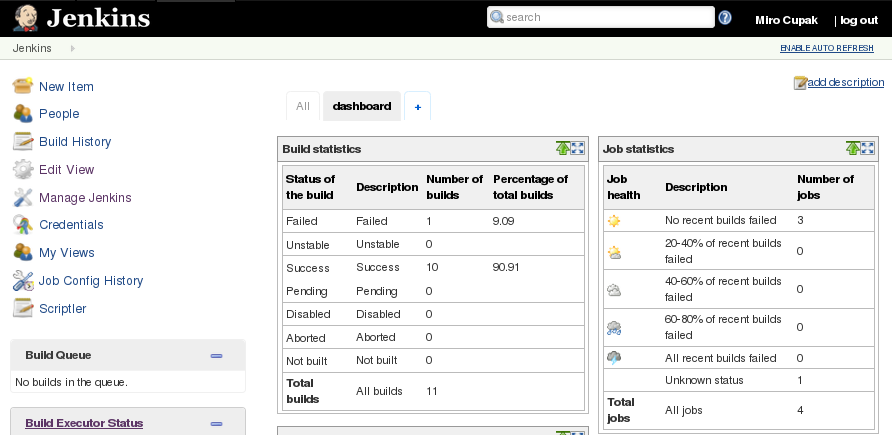The image size is (892, 435).
Task: Click Enable Auto Refresh link
Action: pos(827,48)
